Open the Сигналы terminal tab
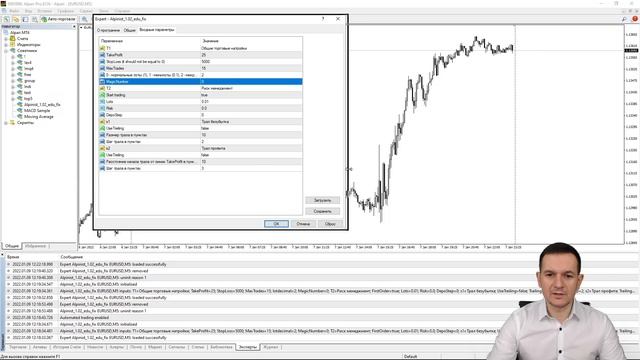The height and width of the screenshot is (360, 640). [x=177, y=347]
